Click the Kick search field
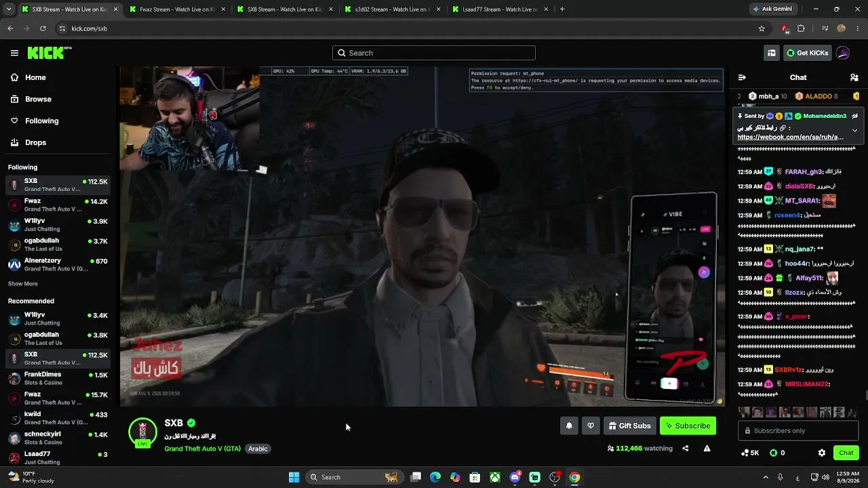The image size is (868, 488). [434, 53]
